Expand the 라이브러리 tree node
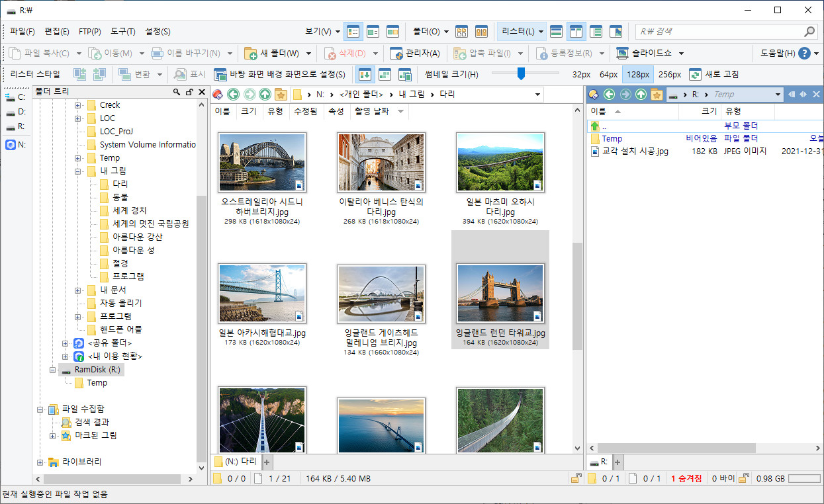824x504 pixels. (x=40, y=462)
